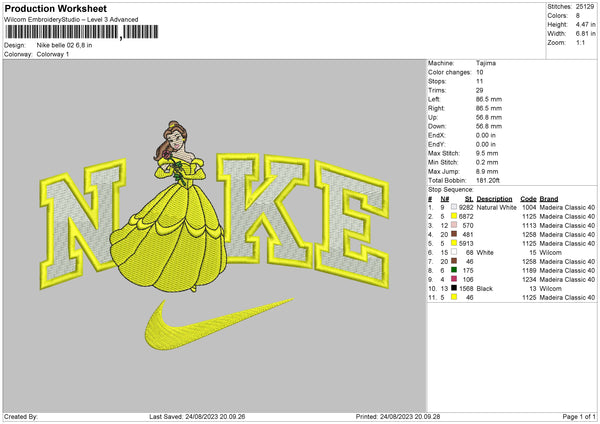The image size is (600, 424).
Task: Select the magenta swatch in stop 9
Action: pos(454,279)
